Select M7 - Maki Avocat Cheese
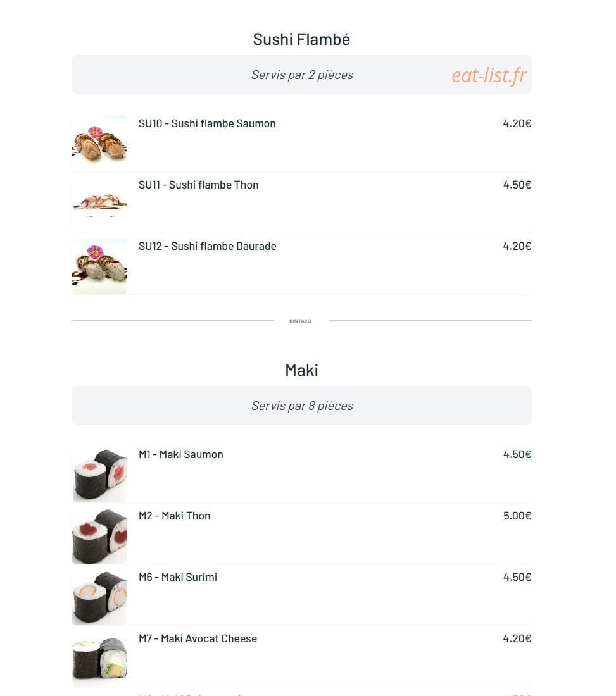Screen dimensions: 616x696 coord(198,638)
